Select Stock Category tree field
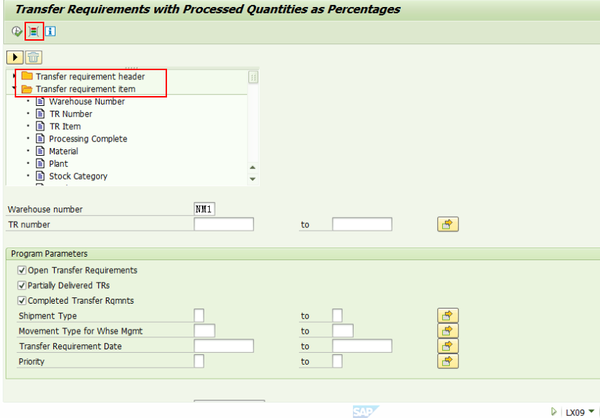 (x=78, y=176)
